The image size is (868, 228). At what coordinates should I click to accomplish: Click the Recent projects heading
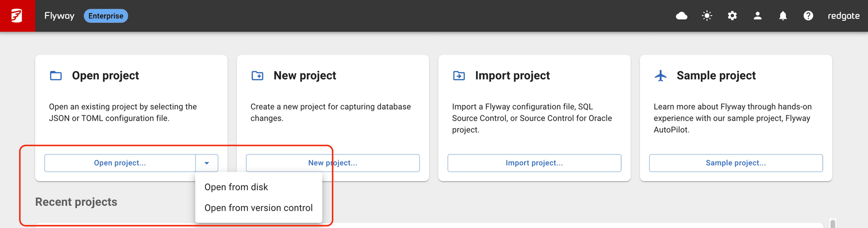pos(76,202)
